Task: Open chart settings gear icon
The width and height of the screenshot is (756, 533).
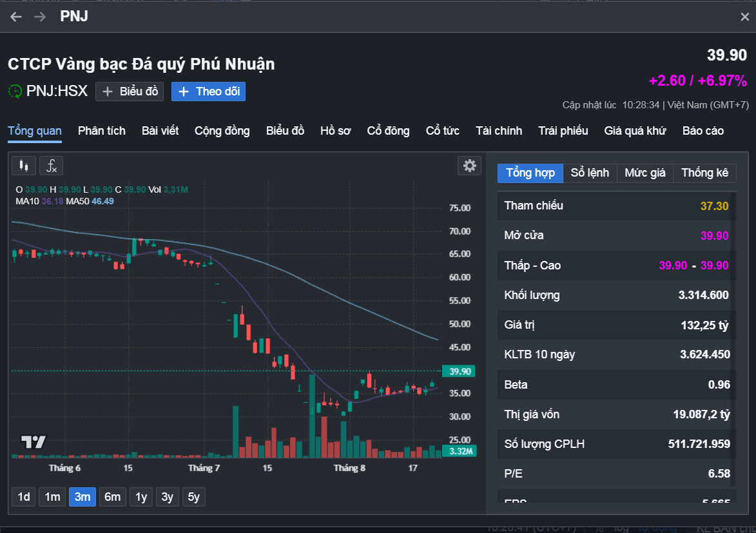Action: tap(469, 166)
